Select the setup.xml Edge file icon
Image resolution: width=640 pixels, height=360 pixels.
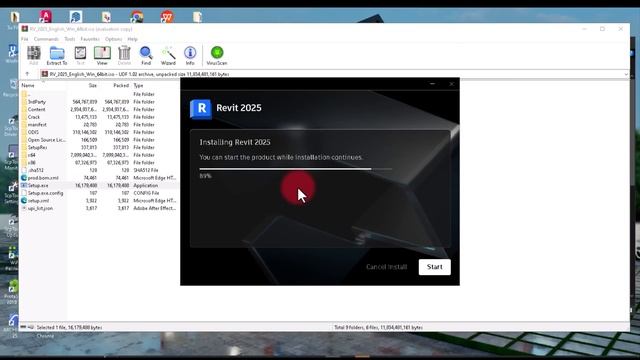[24, 200]
